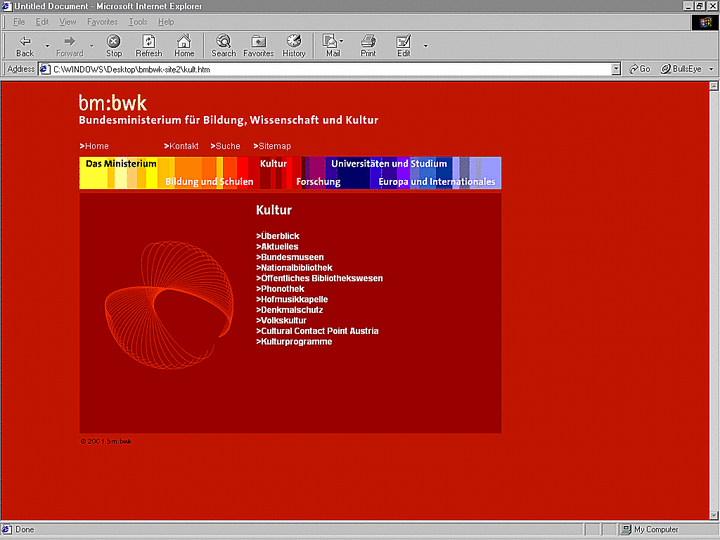The image size is (720, 540).
Task: Click the spiral graphic image
Action: [x=169, y=304]
